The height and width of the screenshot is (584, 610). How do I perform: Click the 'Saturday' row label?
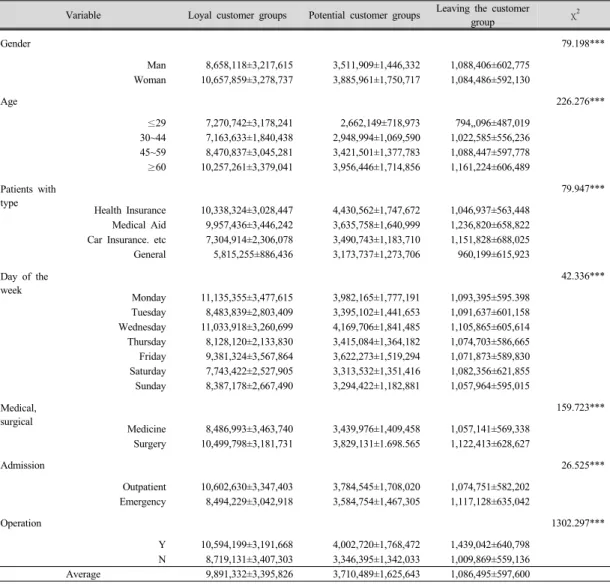[148, 372]
